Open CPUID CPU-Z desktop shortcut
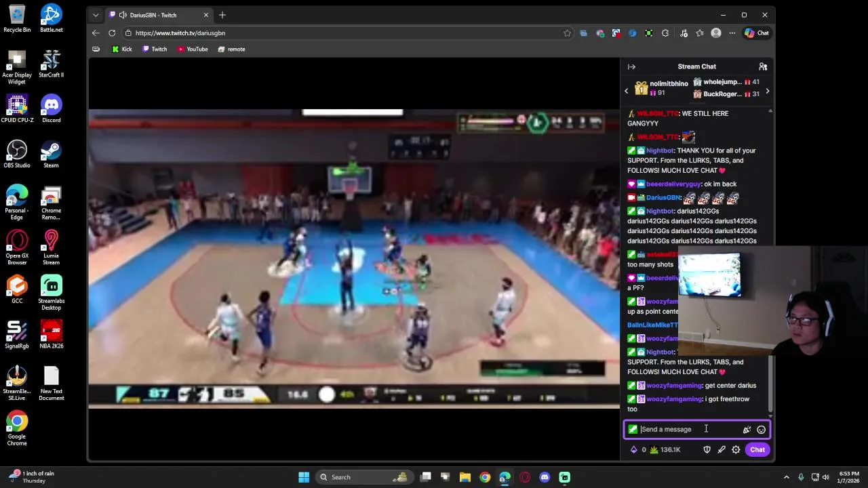 [x=17, y=108]
